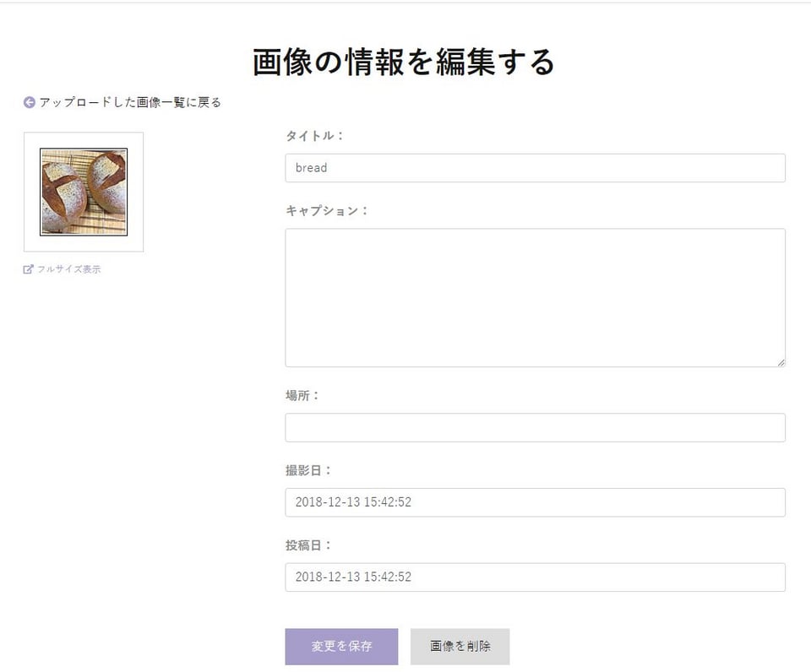This screenshot has height=672, width=811.
Task: Click the 撮影日 date field
Action: pos(535,502)
